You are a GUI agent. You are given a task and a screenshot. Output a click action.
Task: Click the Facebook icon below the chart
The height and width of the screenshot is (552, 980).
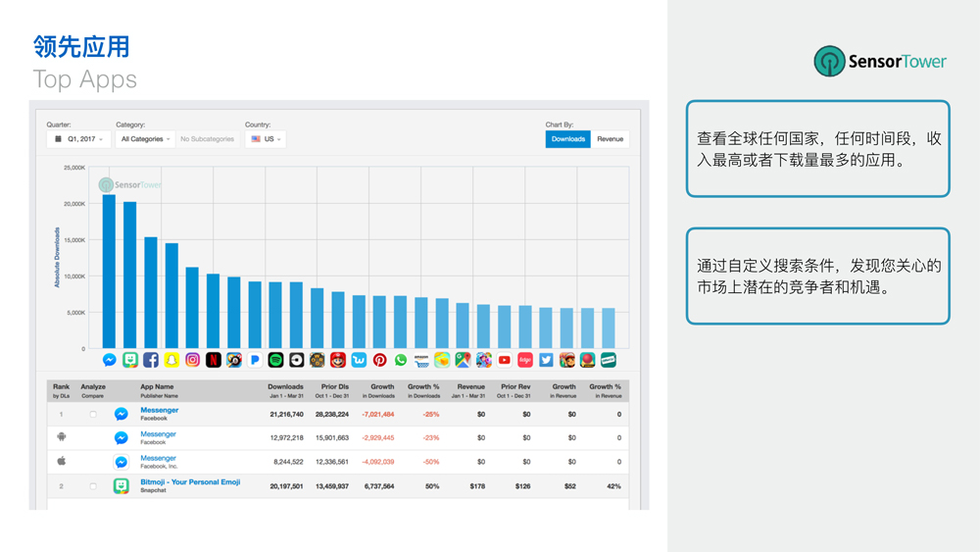click(151, 361)
